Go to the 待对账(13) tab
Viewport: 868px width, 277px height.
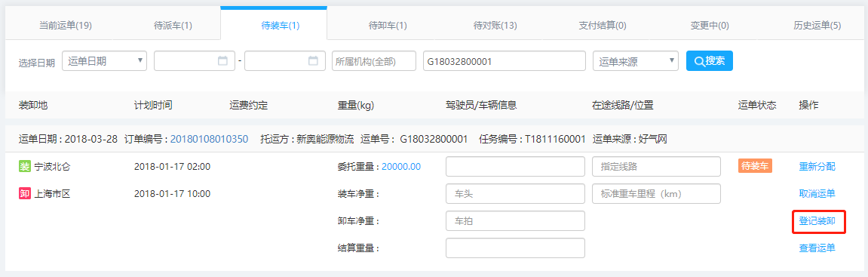click(495, 26)
